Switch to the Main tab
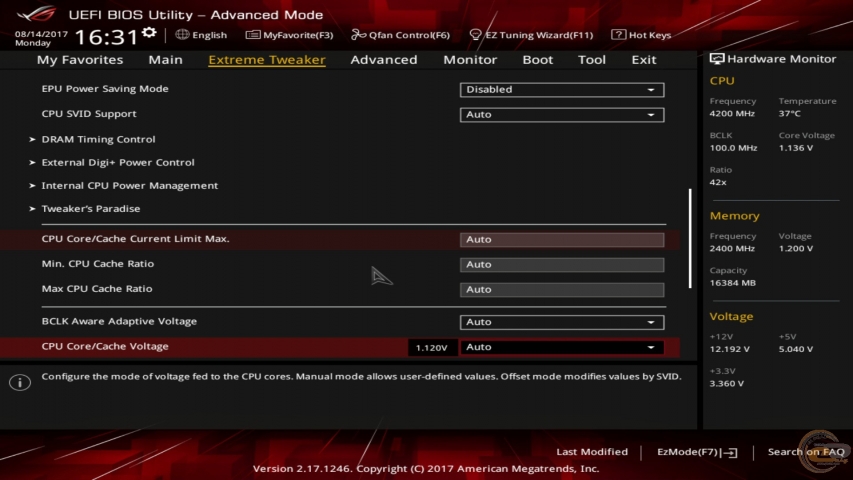This screenshot has height=480, width=853. [165, 59]
